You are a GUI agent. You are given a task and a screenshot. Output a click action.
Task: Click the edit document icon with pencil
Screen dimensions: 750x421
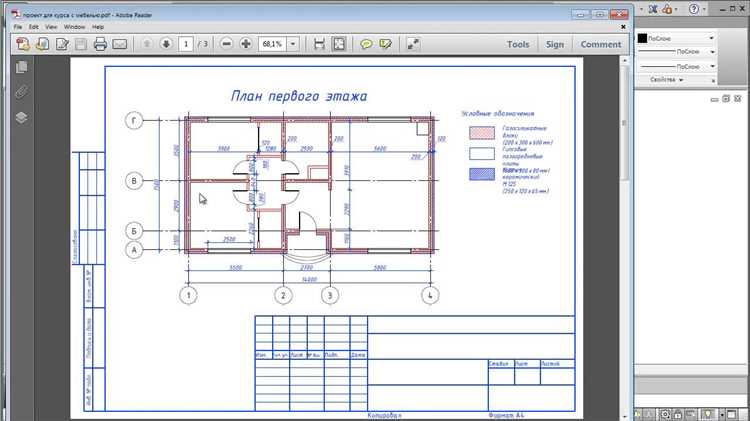pyautogui.click(x=62, y=44)
